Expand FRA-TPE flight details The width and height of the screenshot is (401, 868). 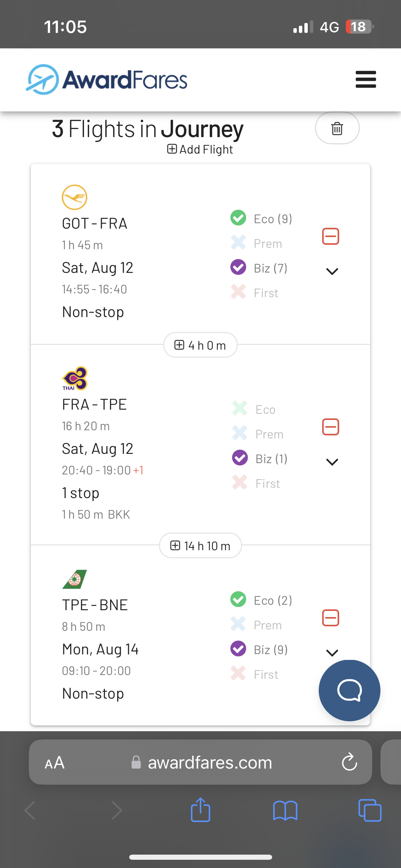(x=332, y=462)
